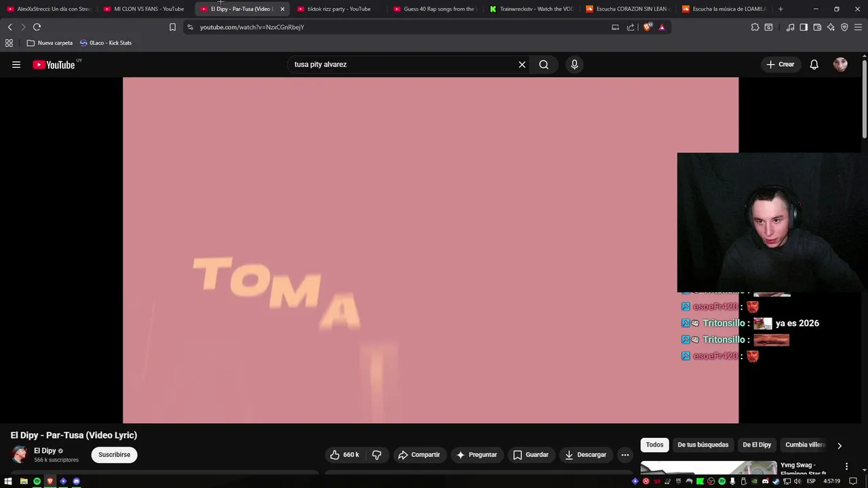Viewport: 868px width, 488px height.
Task: Reload the page
Action: [x=37, y=27]
